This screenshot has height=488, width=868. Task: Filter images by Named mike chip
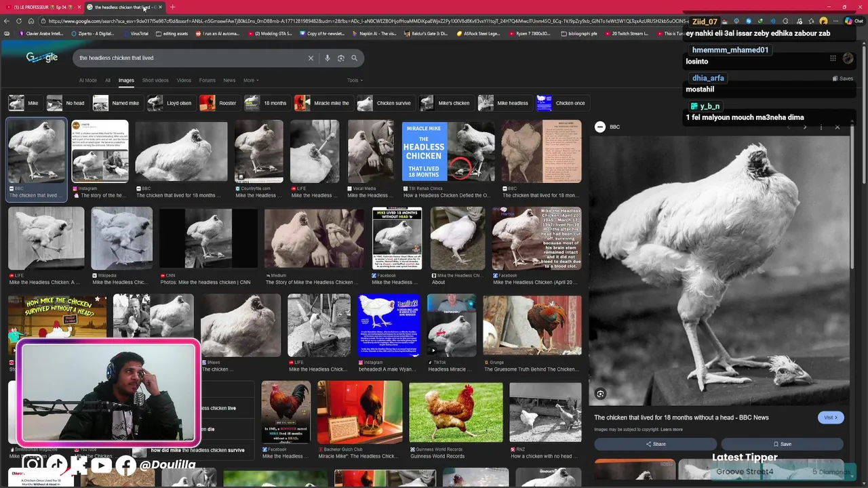pos(117,103)
